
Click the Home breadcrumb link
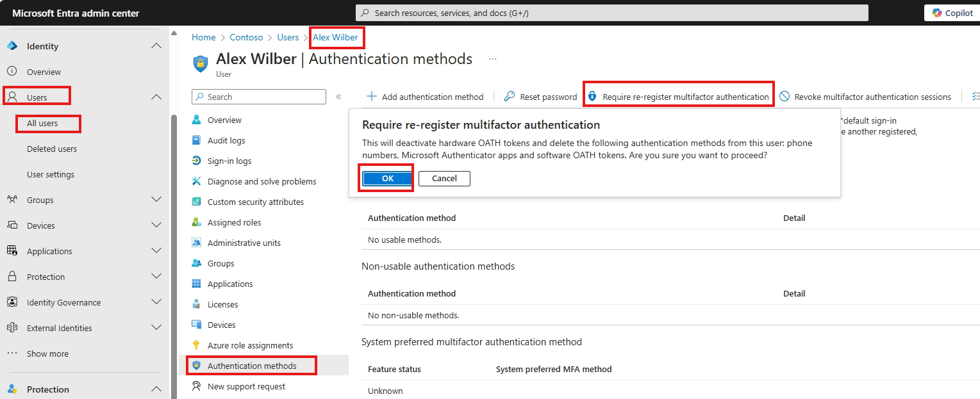coord(204,37)
